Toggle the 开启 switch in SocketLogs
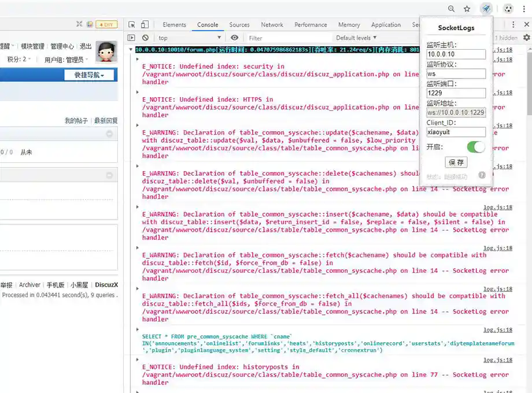Image resolution: width=532 pixels, height=393 pixels. (476, 147)
